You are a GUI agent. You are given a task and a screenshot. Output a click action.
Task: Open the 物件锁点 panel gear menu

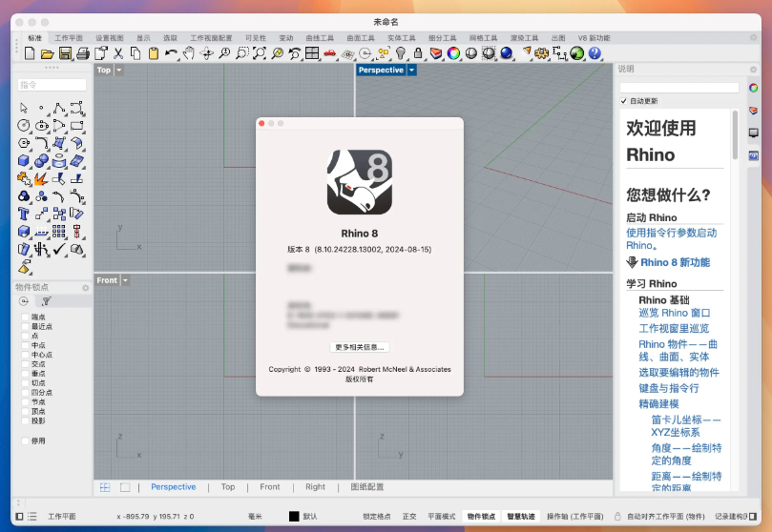tap(86, 288)
